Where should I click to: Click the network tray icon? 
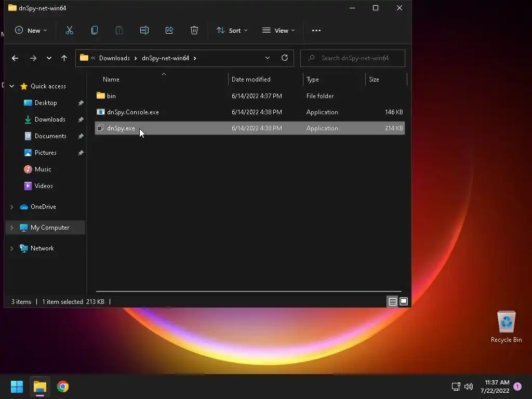pyautogui.click(x=456, y=387)
